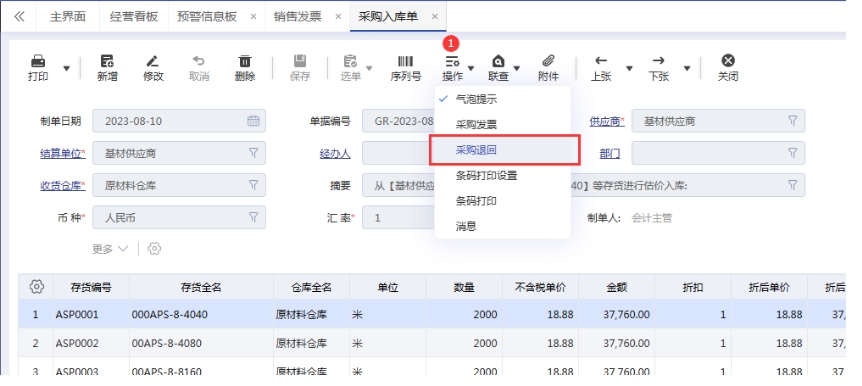Click the 修改 edit pencil icon
The width and height of the screenshot is (862, 386).
(153, 61)
